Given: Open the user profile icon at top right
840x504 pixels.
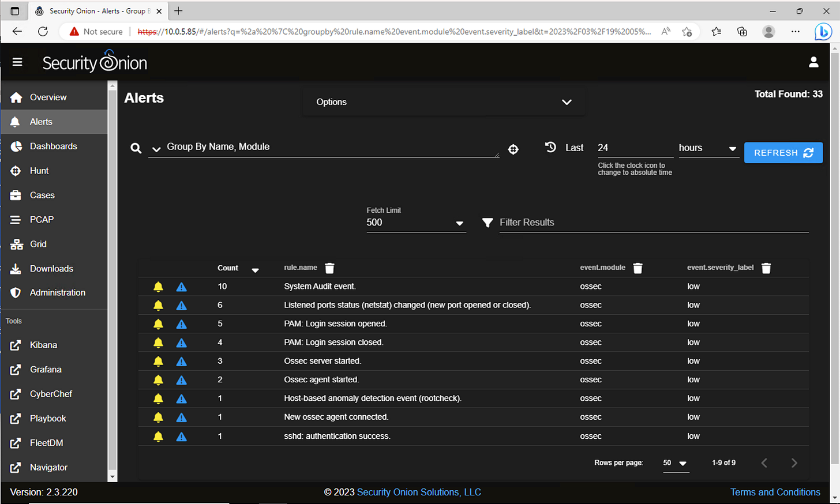Looking at the screenshot, I should click(813, 62).
